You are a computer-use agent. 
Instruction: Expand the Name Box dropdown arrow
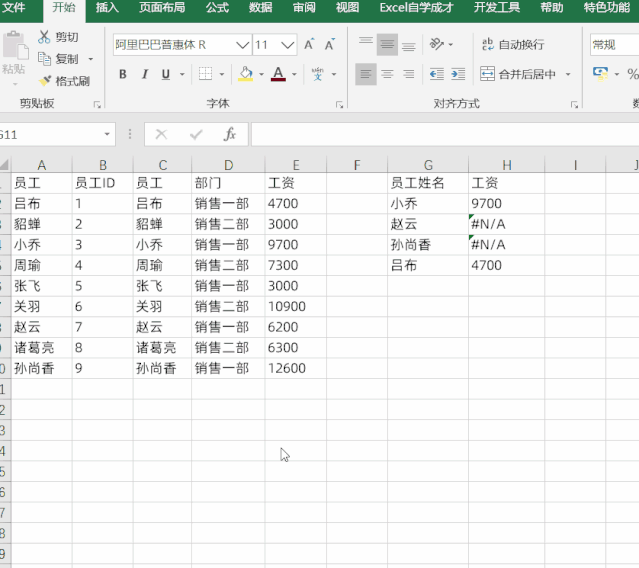[x=107, y=134]
